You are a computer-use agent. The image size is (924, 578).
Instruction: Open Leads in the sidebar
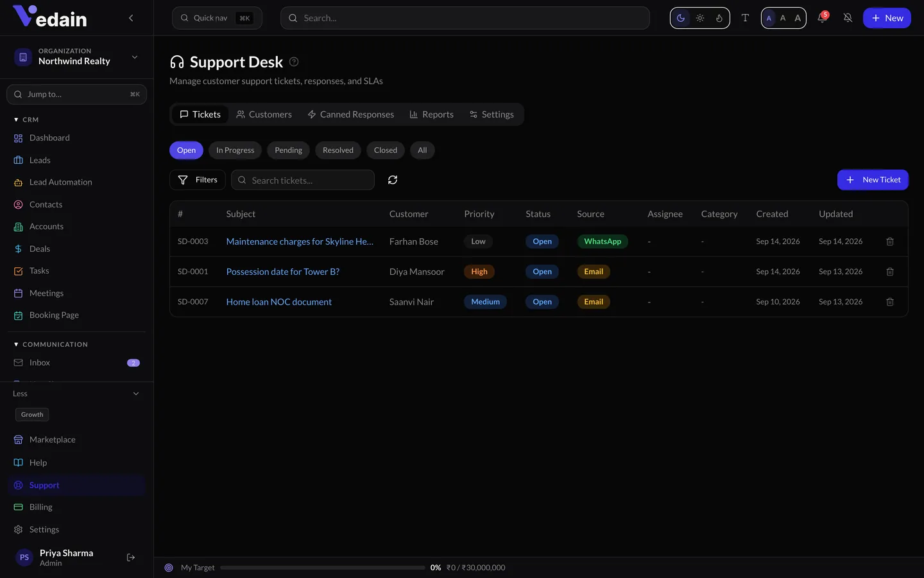tap(76, 160)
